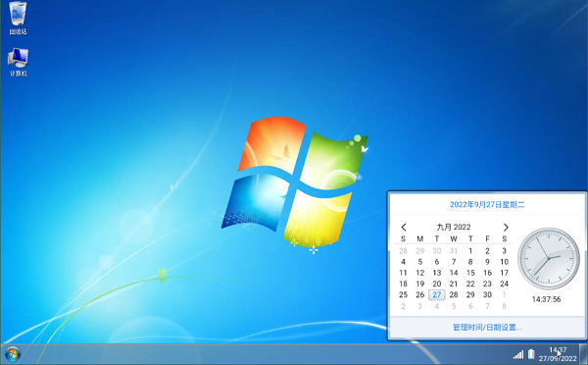Select September 20 in the calendar

437,284
